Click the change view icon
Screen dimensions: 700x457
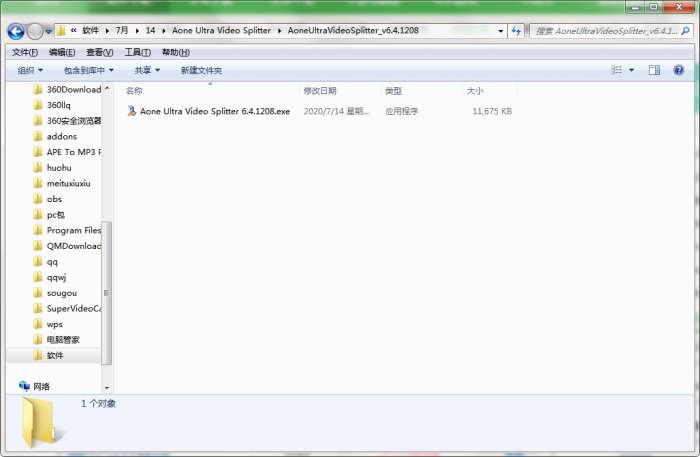pos(617,70)
